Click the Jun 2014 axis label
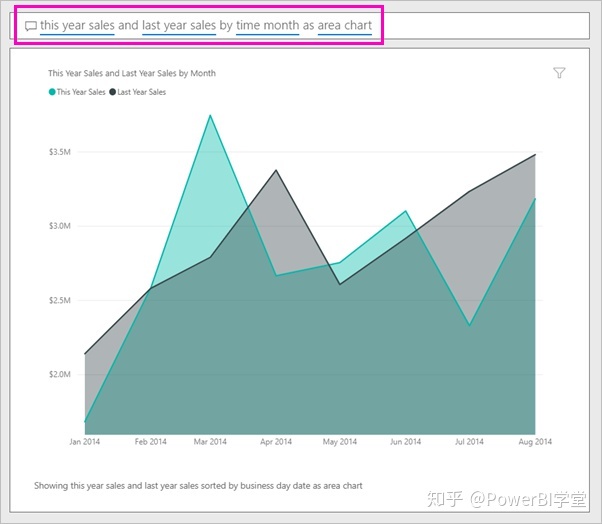 click(405, 441)
